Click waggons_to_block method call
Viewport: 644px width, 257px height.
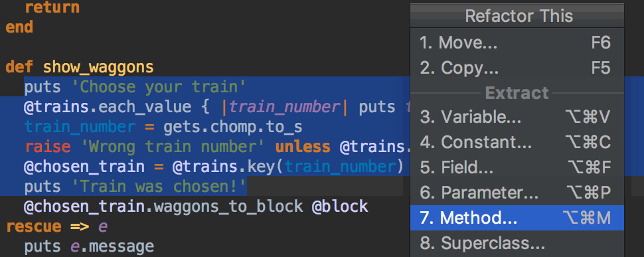pos(228,207)
